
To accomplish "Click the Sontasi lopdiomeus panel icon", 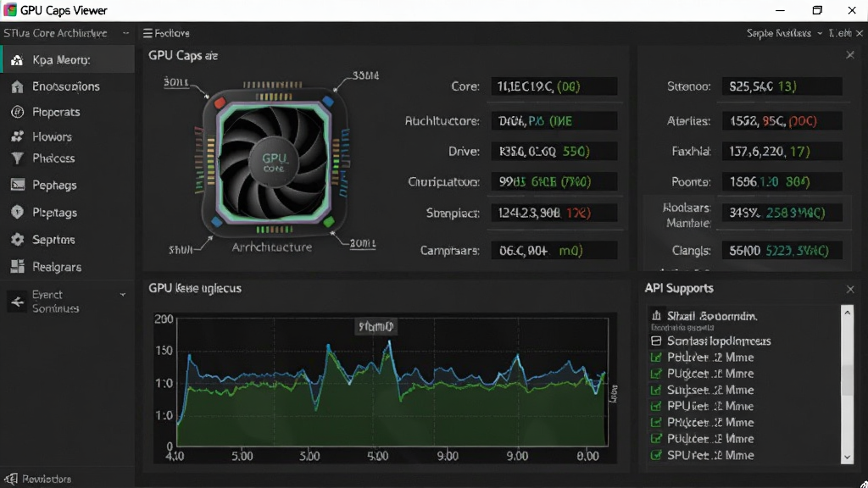I will tap(656, 341).
